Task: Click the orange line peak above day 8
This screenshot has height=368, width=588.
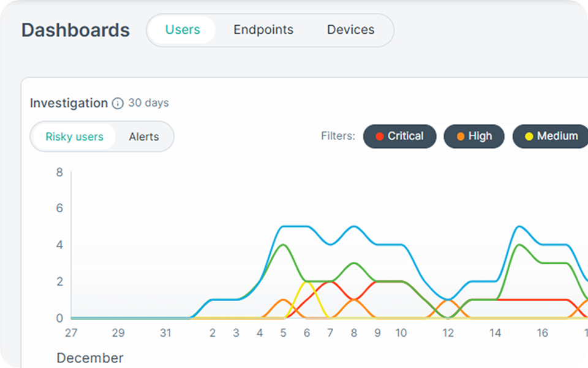Action: (354, 300)
